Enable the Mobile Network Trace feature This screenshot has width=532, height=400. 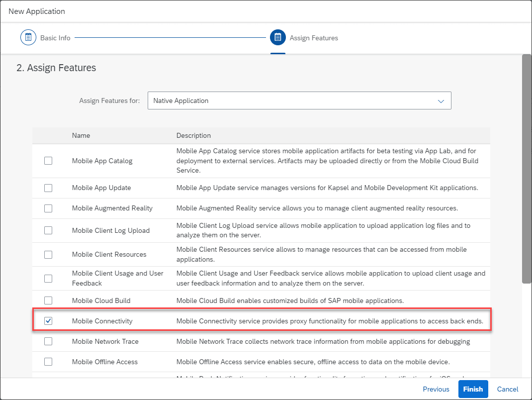coord(48,341)
